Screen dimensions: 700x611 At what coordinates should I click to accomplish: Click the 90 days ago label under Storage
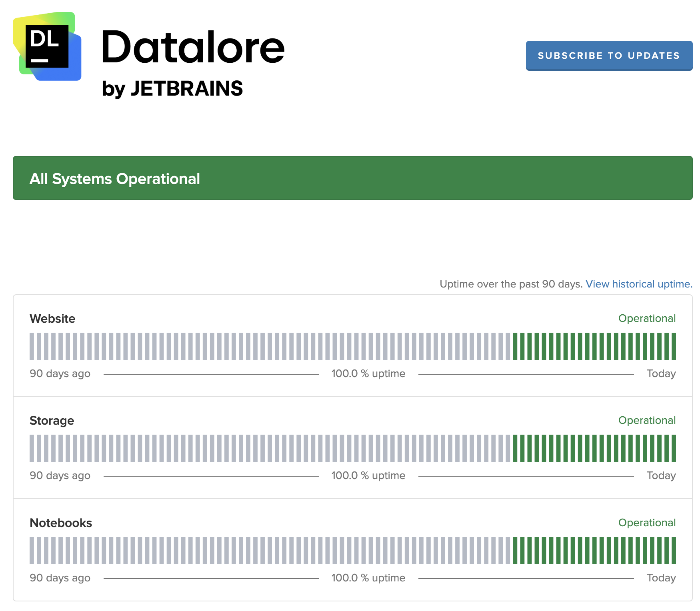tap(60, 475)
